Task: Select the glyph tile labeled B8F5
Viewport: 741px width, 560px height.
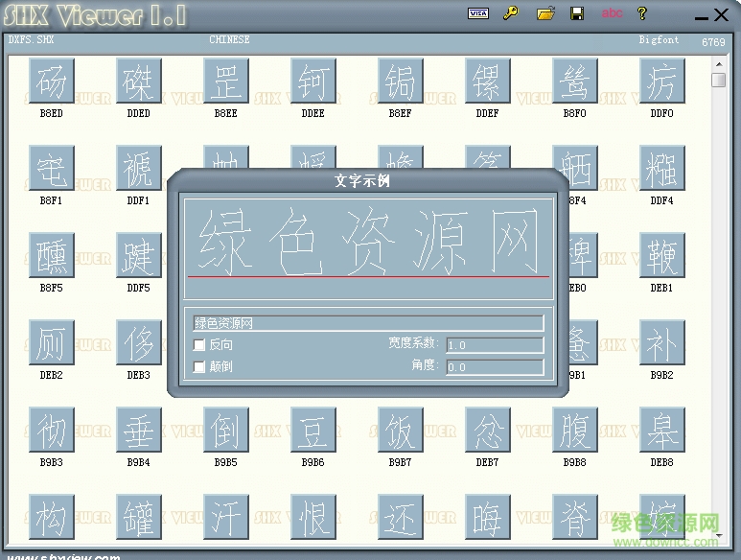Action: [x=52, y=255]
